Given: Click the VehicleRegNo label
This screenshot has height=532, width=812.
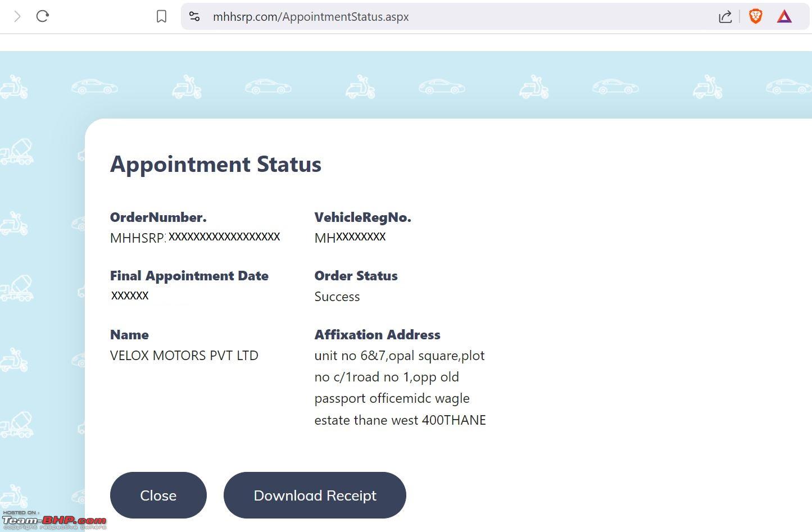Looking at the screenshot, I should click(363, 217).
